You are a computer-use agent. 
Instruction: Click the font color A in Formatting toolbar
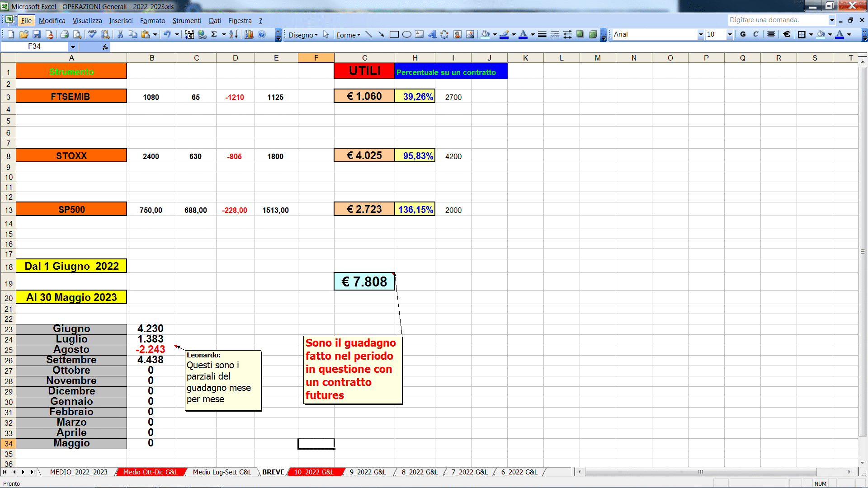coord(840,34)
